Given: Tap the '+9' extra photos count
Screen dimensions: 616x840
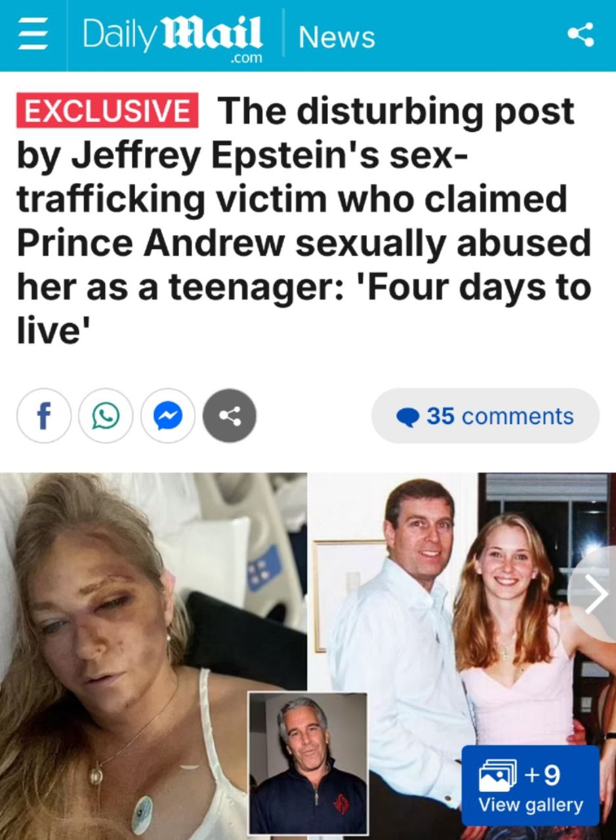Looking at the screenshot, I should [x=542, y=775].
